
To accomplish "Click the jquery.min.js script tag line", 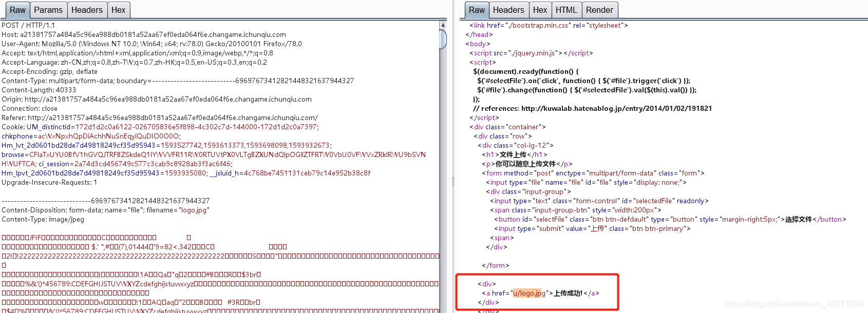I will coord(531,53).
